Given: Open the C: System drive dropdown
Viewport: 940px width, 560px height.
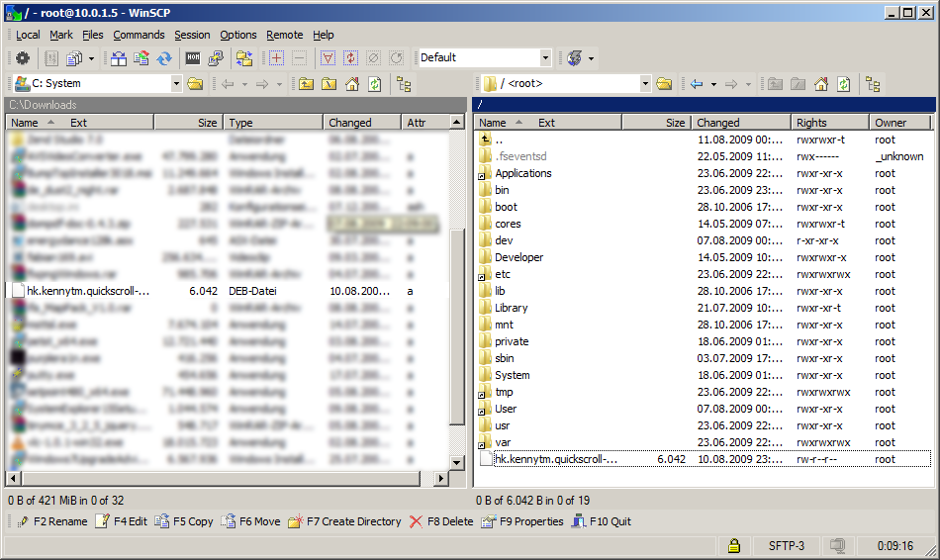Looking at the screenshot, I should [x=176, y=84].
